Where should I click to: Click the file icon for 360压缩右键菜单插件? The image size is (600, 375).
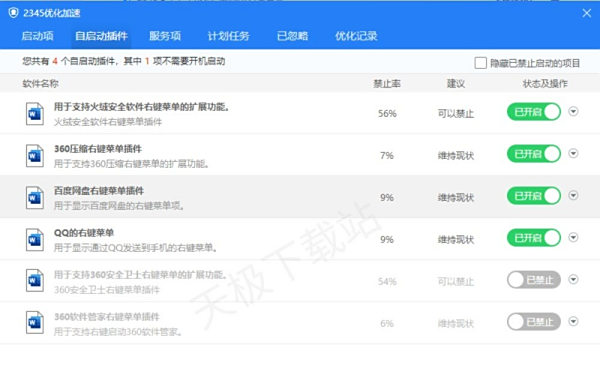click(x=35, y=156)
